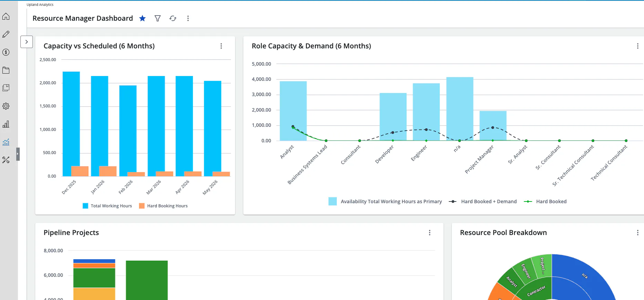Open the tools icon at sidebar bottom
Viewport: 644px width, 300px height.
(x=6, y=160)
